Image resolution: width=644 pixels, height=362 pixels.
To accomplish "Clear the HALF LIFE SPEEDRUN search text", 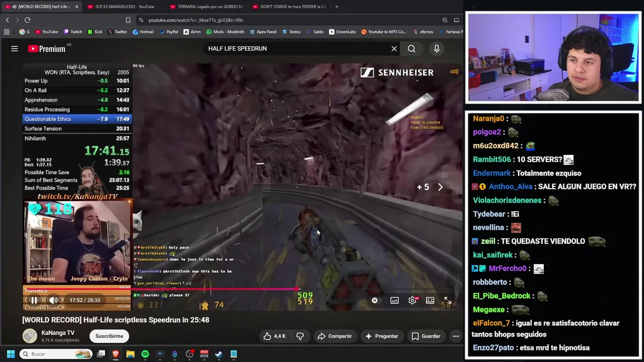I will [394, 49].
